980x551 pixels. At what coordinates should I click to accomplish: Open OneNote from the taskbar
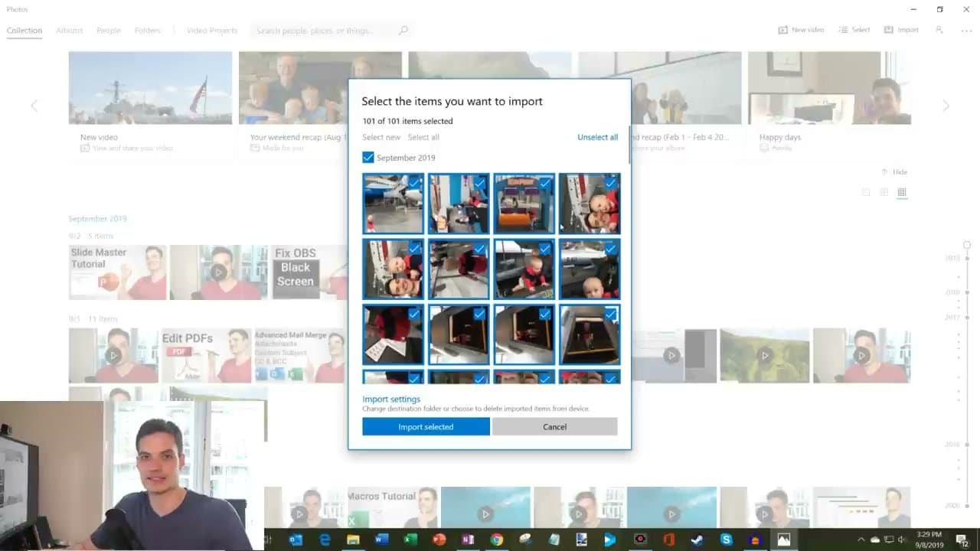pyautogui.click(x=467, y=540)
